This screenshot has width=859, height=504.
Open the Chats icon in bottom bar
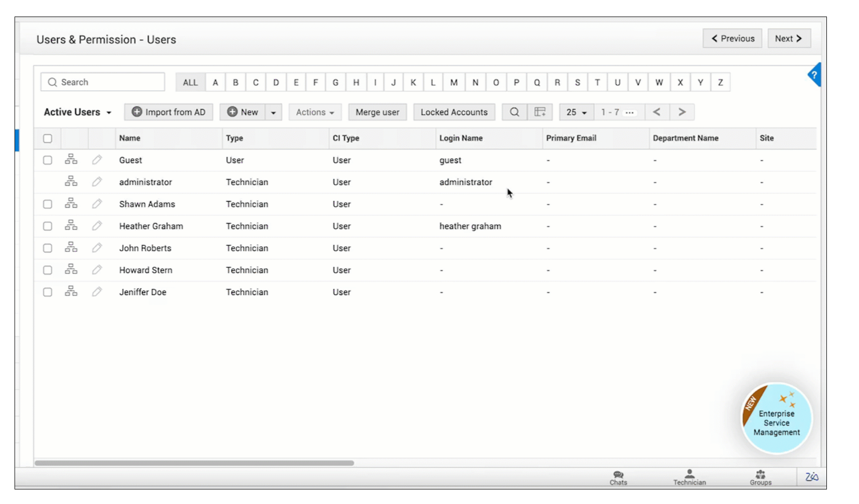tap(618, 477)
